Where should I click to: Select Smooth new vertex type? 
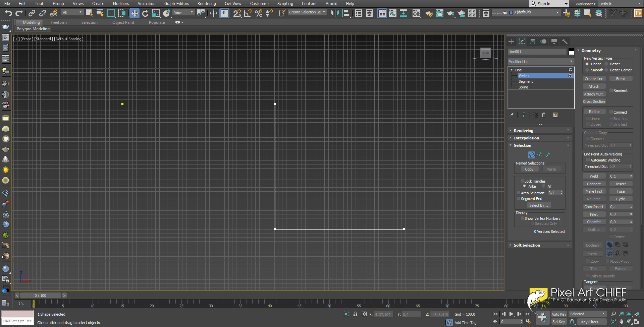(587, 70)
